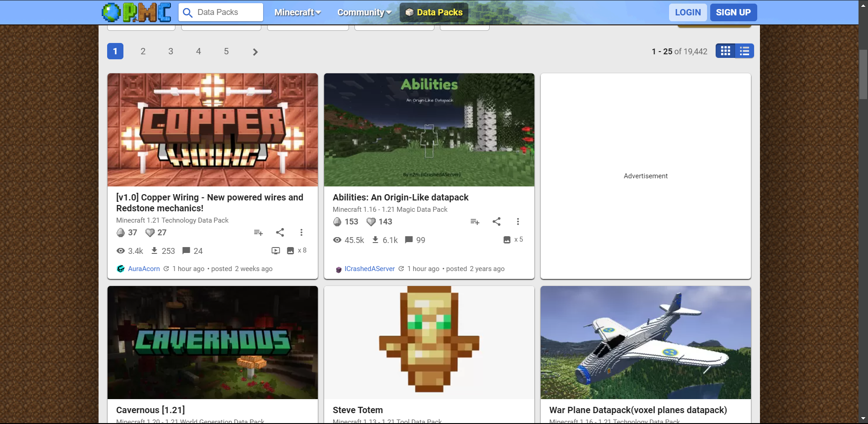Share the Abilities pack
The width and height of the screenshot is (868, 424).
(496, 222)
